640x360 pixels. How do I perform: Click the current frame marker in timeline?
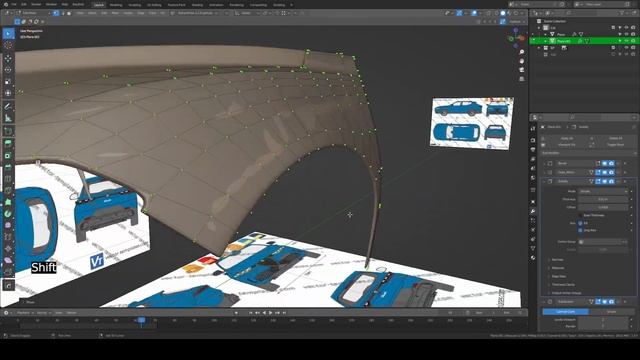(x=141, y=320)
